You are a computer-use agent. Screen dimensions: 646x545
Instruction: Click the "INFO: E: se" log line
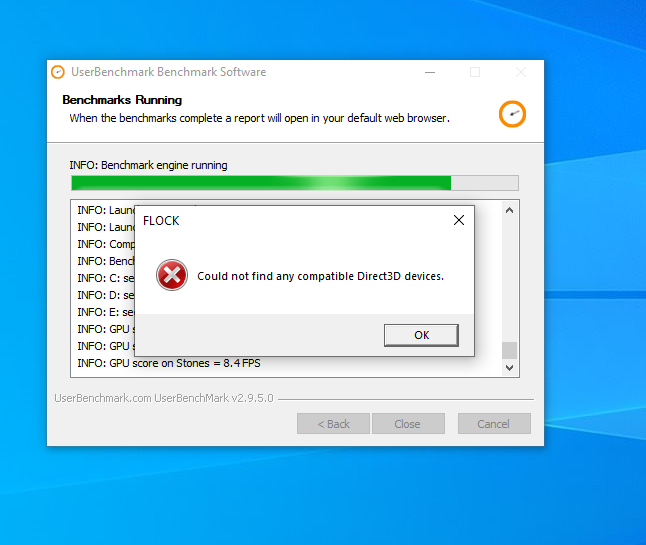click(x=106, y=312)
